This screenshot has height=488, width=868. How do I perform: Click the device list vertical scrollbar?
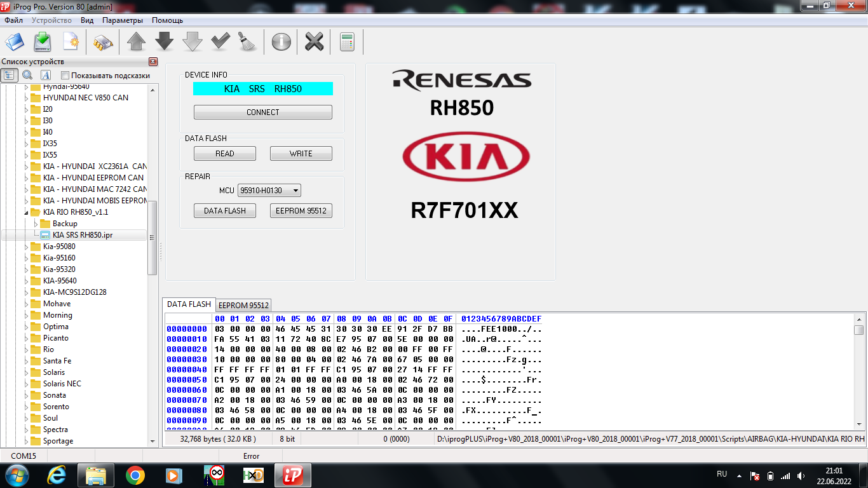tap(152, 237)
